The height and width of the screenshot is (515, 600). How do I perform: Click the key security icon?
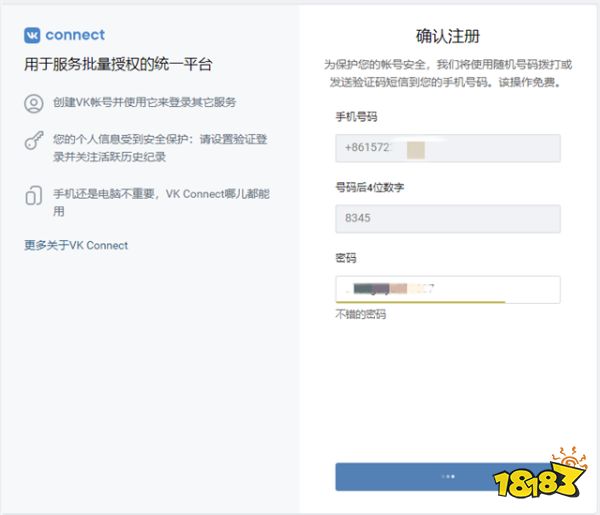point(34,140)
